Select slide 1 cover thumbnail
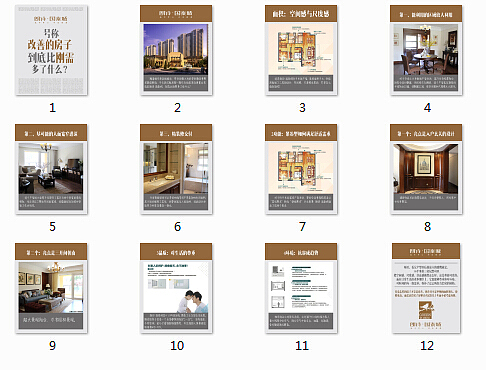Screen dimensions: 486x370 pos(51,50)
